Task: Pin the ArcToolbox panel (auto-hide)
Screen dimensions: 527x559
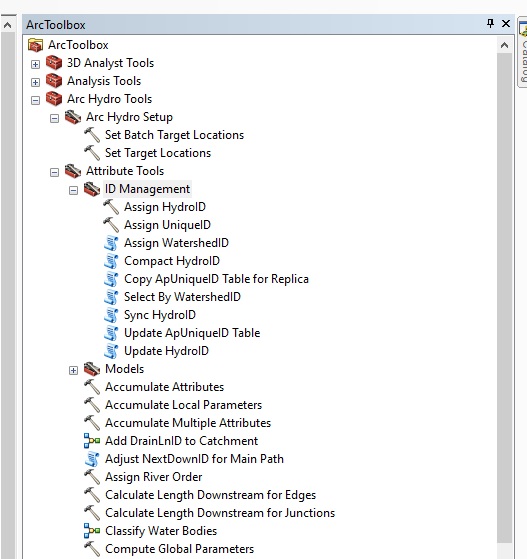Action: tap(491, 24)
